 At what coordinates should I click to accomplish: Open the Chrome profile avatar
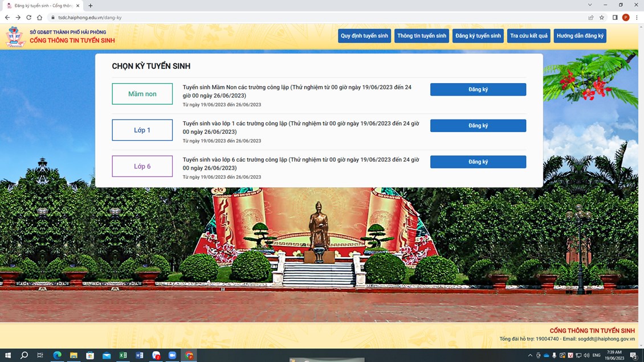[626, 18]
